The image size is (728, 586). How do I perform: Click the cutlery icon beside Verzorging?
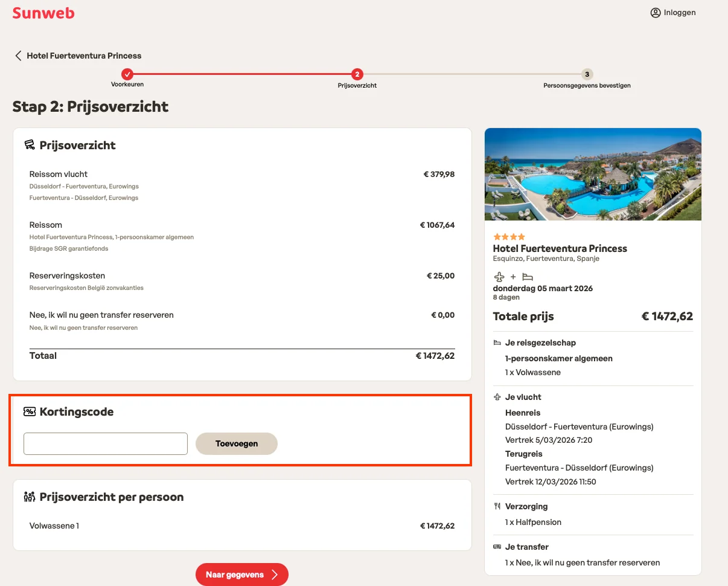point(497,506)
